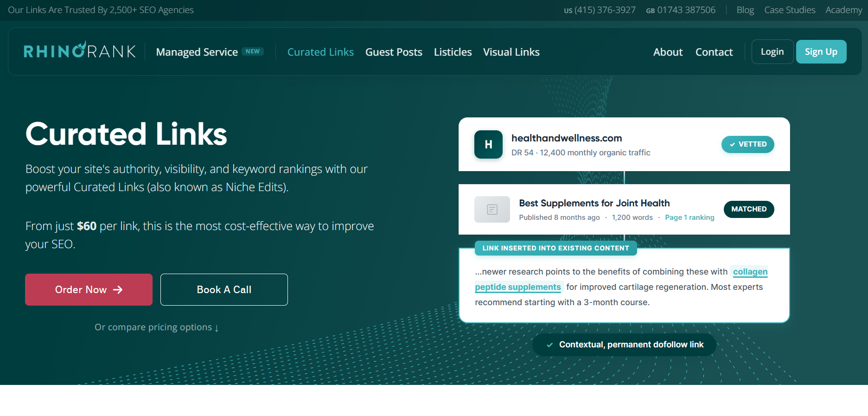This screenshot has height=416, width=868.
Task: Click the collagen anchor link
Action: [750, 272]
